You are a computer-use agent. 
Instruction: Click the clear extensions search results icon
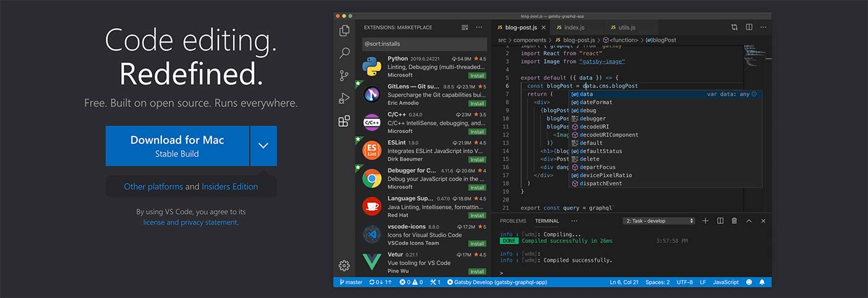pos(465,28)
